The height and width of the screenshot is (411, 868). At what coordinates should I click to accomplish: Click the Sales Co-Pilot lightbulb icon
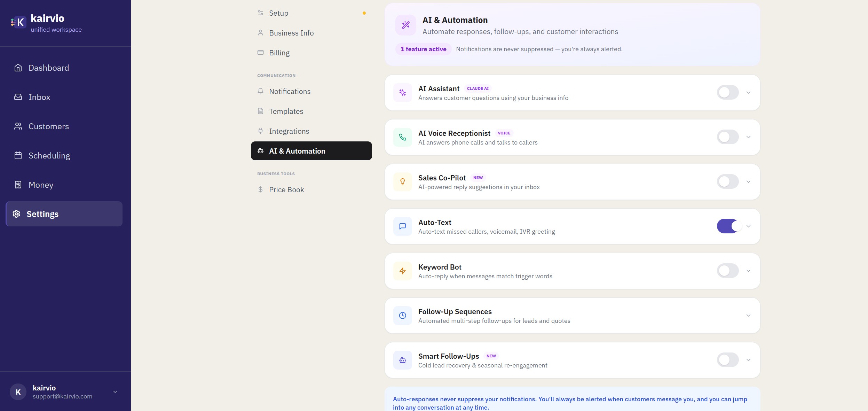point(403,182)
